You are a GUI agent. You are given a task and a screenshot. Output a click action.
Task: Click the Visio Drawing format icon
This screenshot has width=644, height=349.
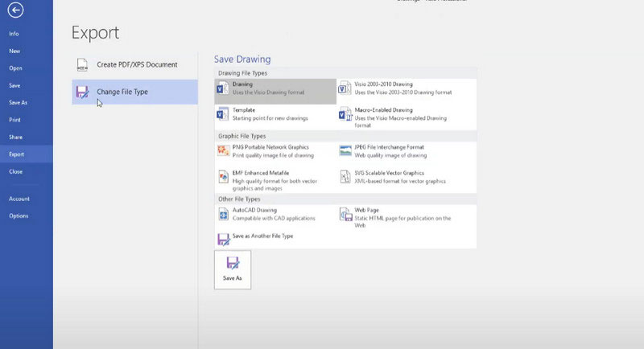[x=223, y=88]
